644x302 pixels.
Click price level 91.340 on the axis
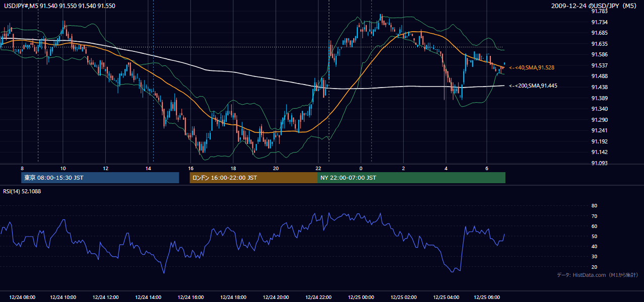[599, 109]
